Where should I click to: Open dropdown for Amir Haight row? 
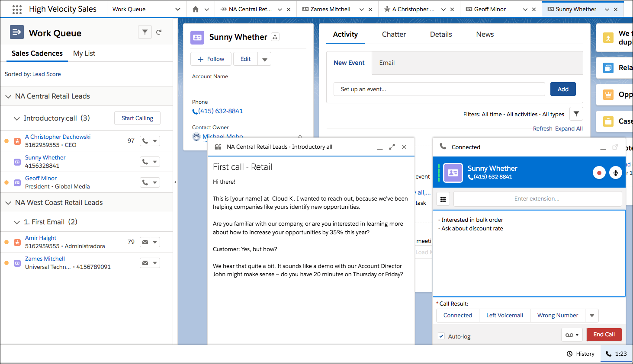[x=155, y=242]
